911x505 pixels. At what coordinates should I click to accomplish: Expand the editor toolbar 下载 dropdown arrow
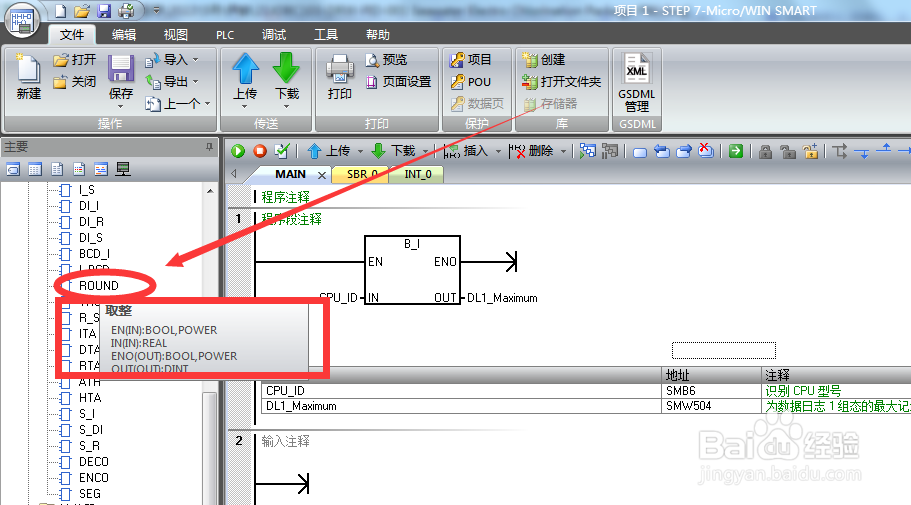[x=425, y=151]
